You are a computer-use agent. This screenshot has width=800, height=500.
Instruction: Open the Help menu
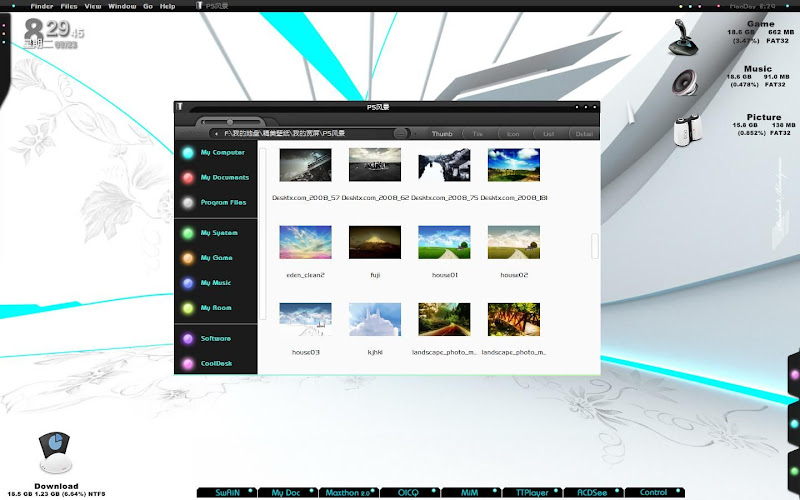coord(167,6)
